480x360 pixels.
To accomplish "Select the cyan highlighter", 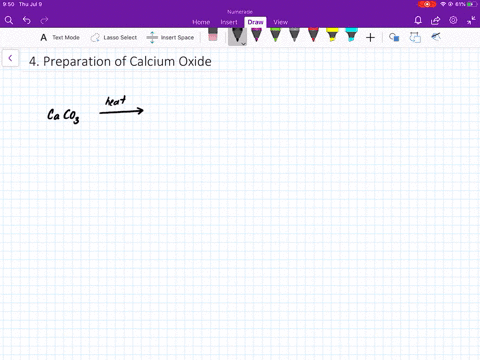I will tap(351, 35).
